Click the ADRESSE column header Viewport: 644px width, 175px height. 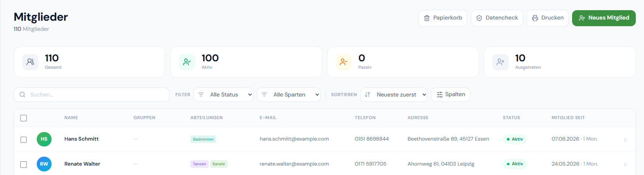418,118
